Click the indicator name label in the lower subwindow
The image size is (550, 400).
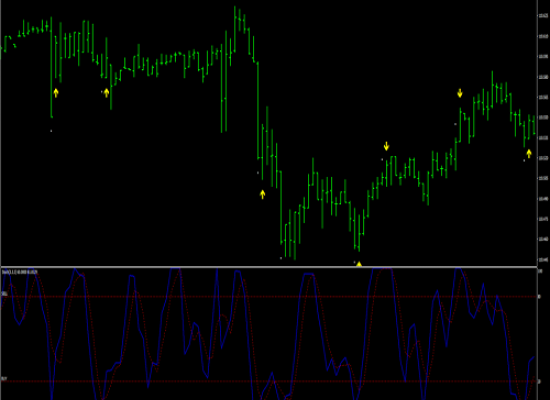[x=20, y=272]
